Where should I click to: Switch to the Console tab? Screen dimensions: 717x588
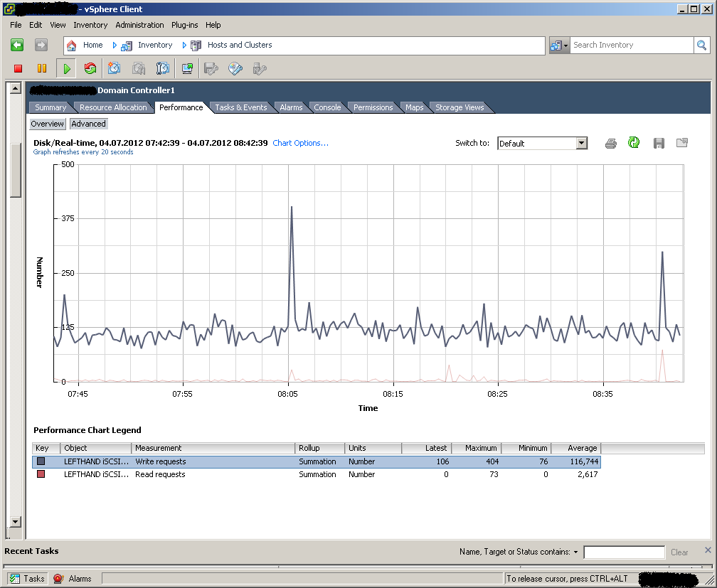coord(327,107)
